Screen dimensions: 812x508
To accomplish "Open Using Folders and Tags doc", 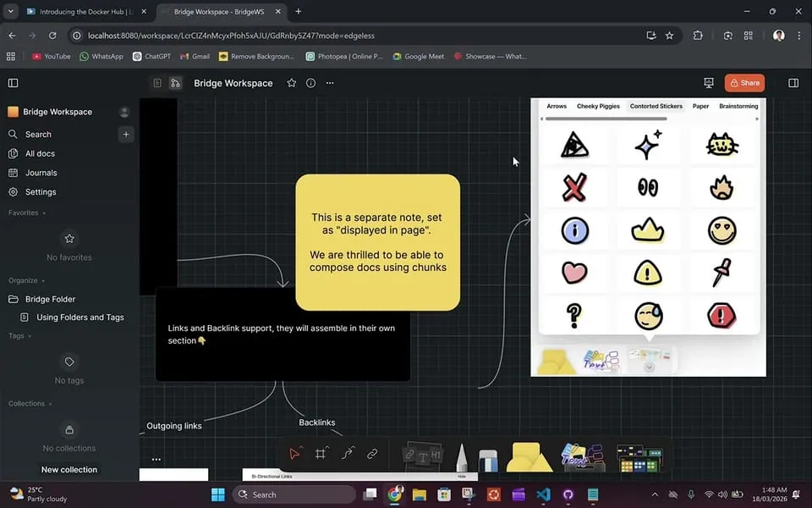I will [x=80, y=317].
